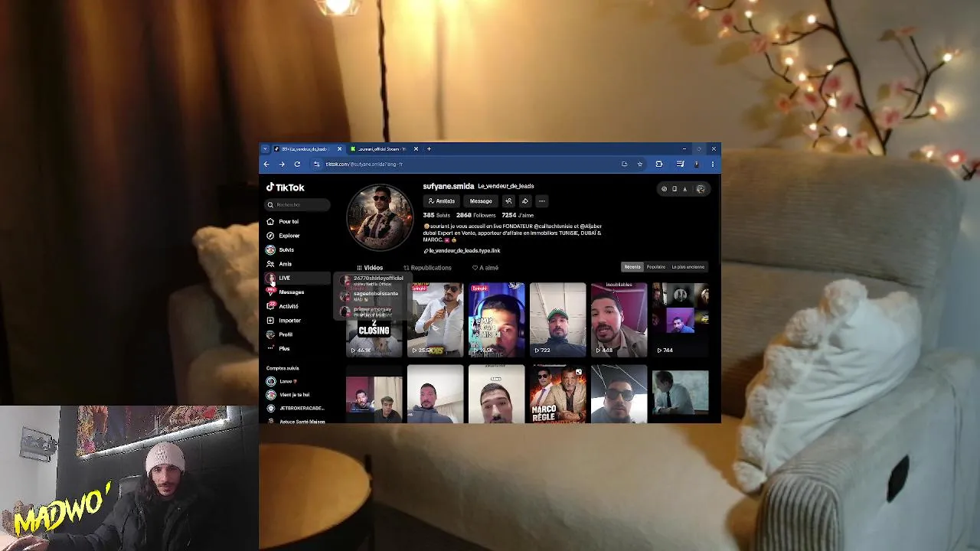The image size is (980, 551).
Task: Click phone app icon in top-right pill
Action: (675, 189)
